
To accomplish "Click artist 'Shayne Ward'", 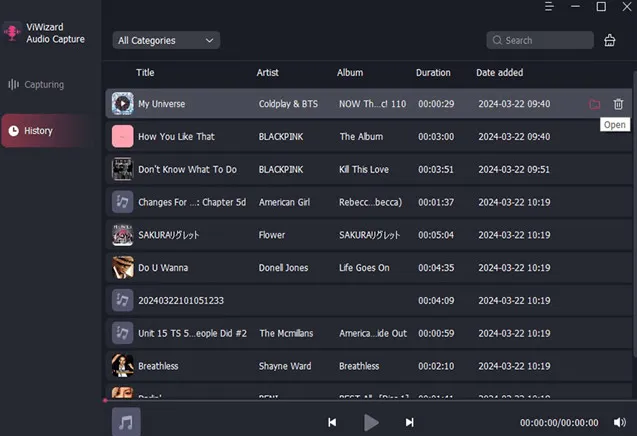I will pyautogui.click(x=285, y=366).
